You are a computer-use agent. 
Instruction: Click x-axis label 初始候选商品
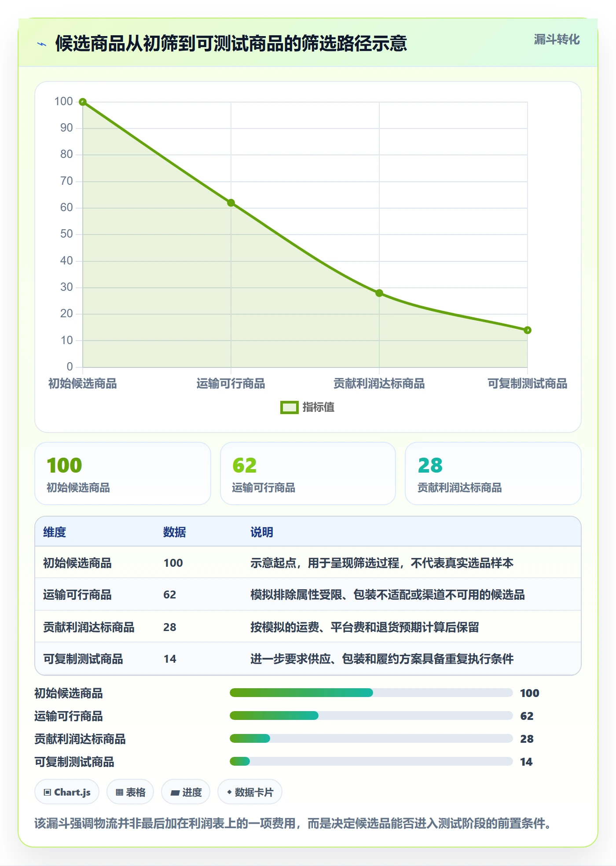pyautogui.click(x=83, y=383)
